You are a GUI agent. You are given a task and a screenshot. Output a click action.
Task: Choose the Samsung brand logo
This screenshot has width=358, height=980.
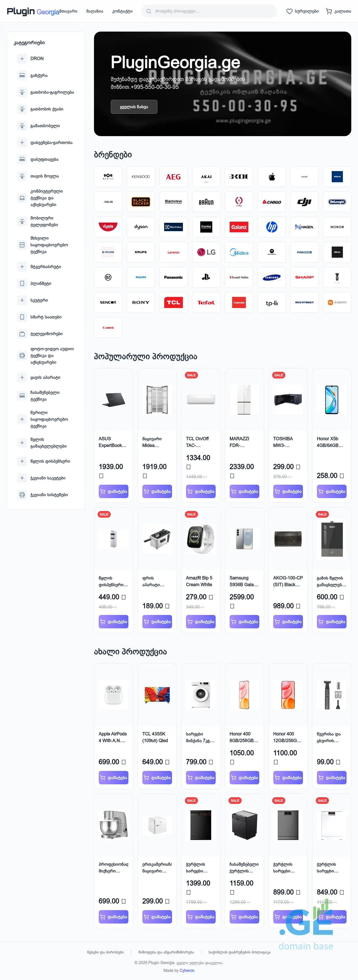click(x=272, y=277)
